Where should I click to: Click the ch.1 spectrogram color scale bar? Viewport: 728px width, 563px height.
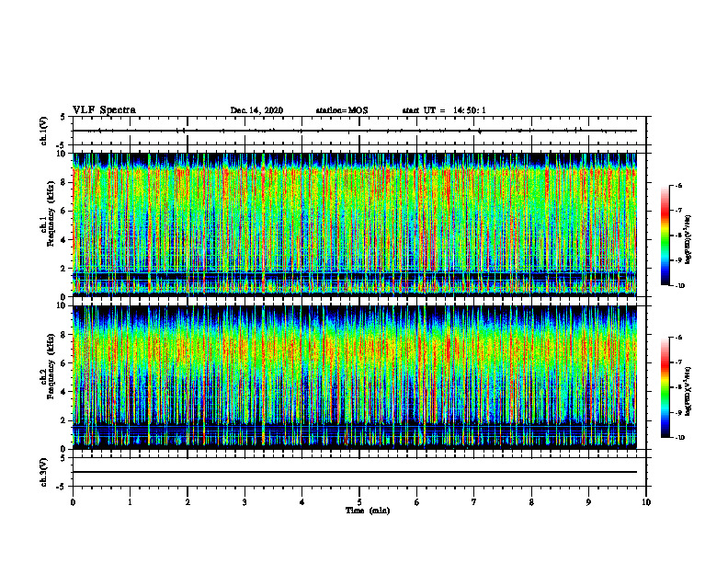(665, 236)
